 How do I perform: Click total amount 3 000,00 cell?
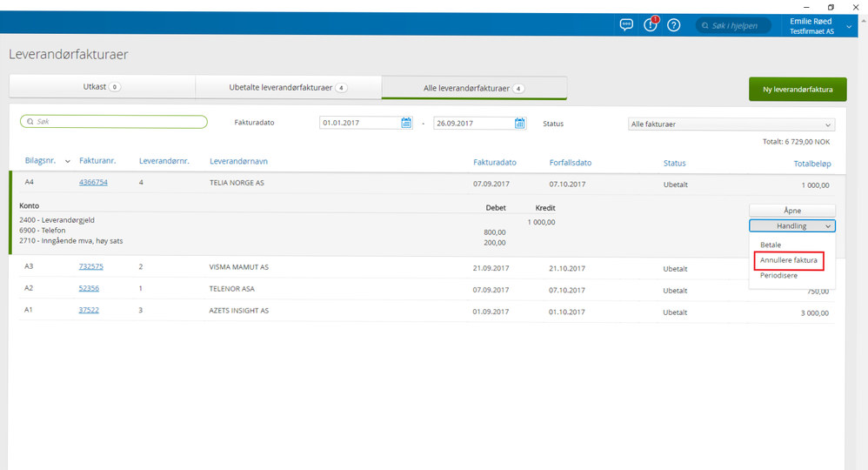tap(814, 313)
